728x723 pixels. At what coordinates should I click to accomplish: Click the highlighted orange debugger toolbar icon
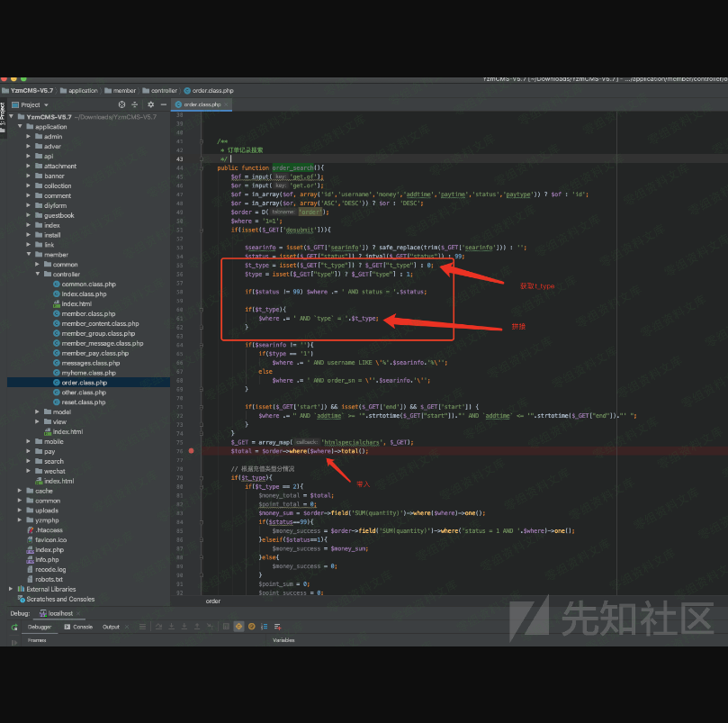tap(238, 627)
